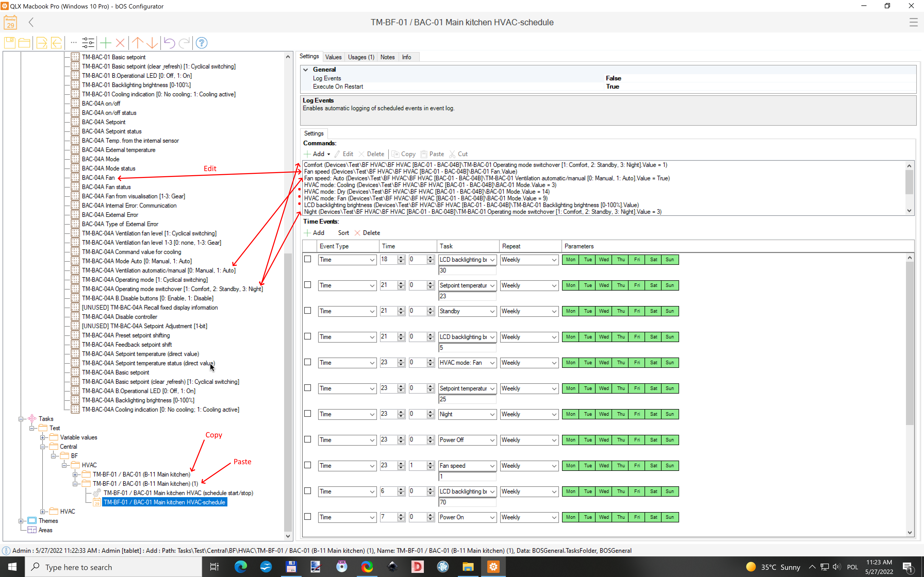The image size is (924, 577).
Task: Check the box for the 18:00 LCD backlighting event
Action: coord(308,259)
